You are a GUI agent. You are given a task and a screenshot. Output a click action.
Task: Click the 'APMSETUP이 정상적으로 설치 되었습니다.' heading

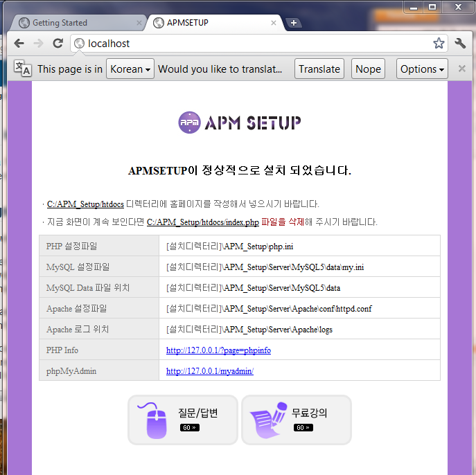point(240,170)
